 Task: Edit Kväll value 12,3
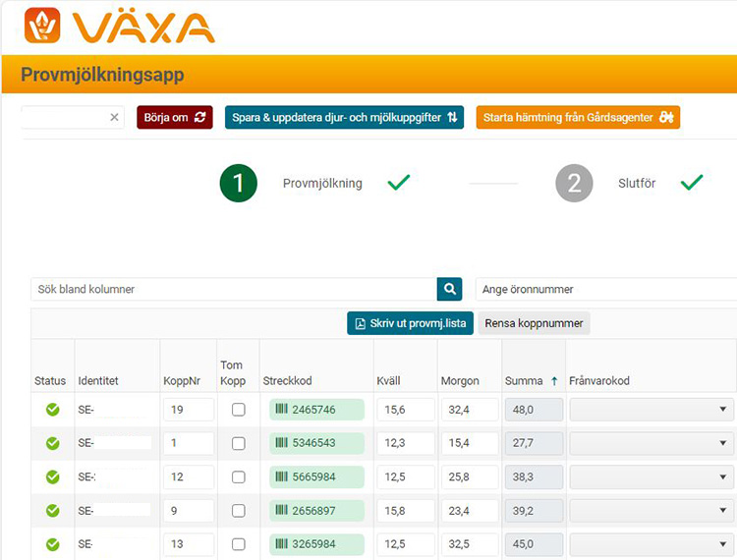[406, 443]
